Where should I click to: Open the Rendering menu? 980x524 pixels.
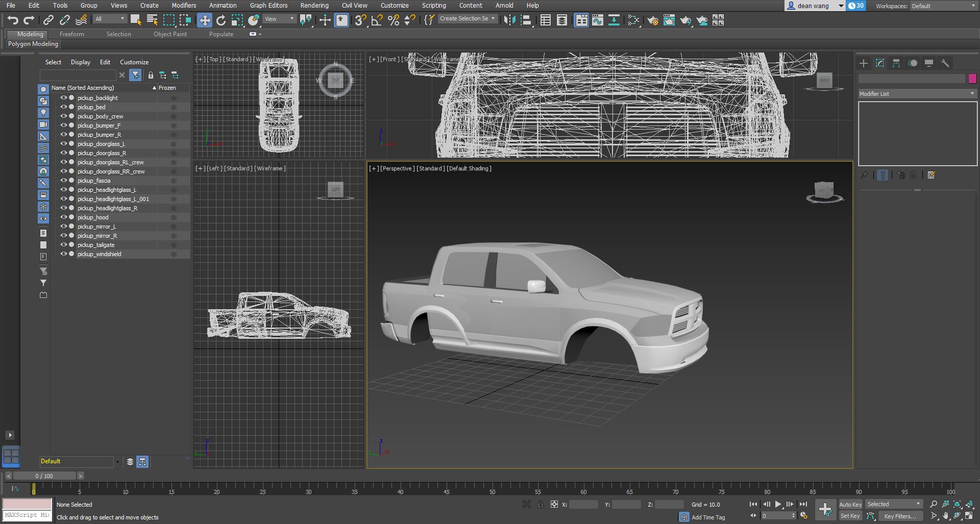tap(314, 6)
